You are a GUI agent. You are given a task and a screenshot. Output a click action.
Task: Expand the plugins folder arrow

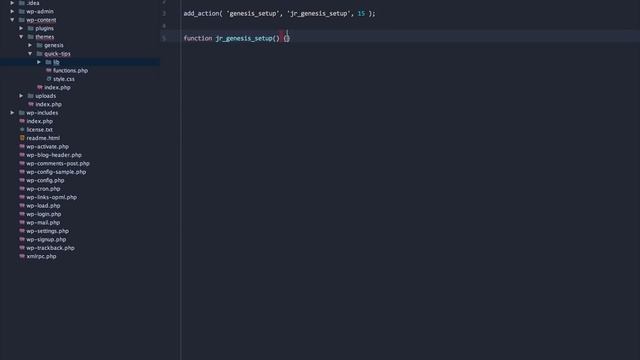[21, 28]
